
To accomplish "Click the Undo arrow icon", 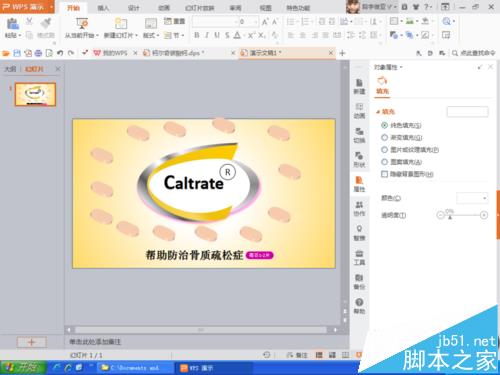I will tap(60, 53).
